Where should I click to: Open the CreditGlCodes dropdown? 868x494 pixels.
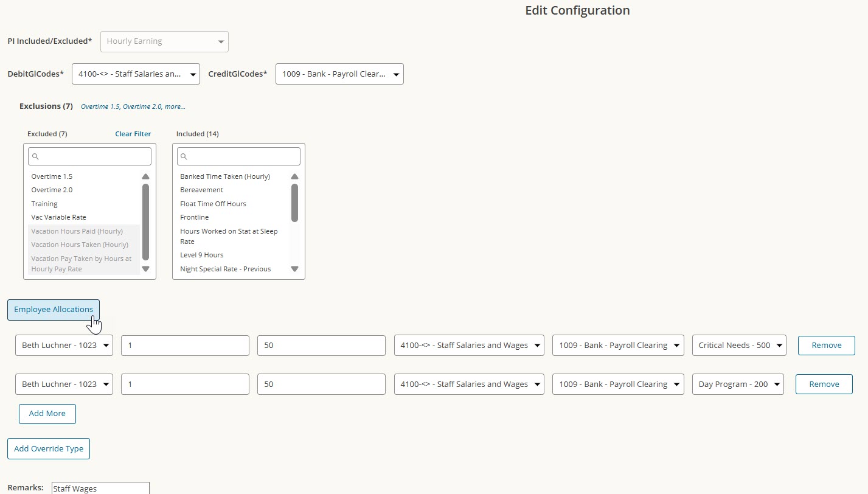pos(339,74)
